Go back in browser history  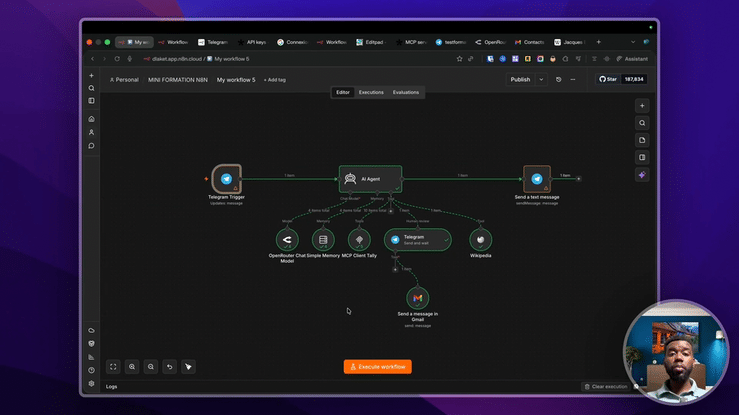coord(92,59)
